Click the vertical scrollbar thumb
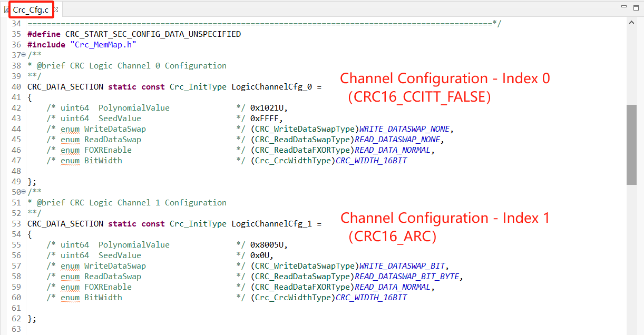Viewport: 644px width, 335px height. [631, 144]
